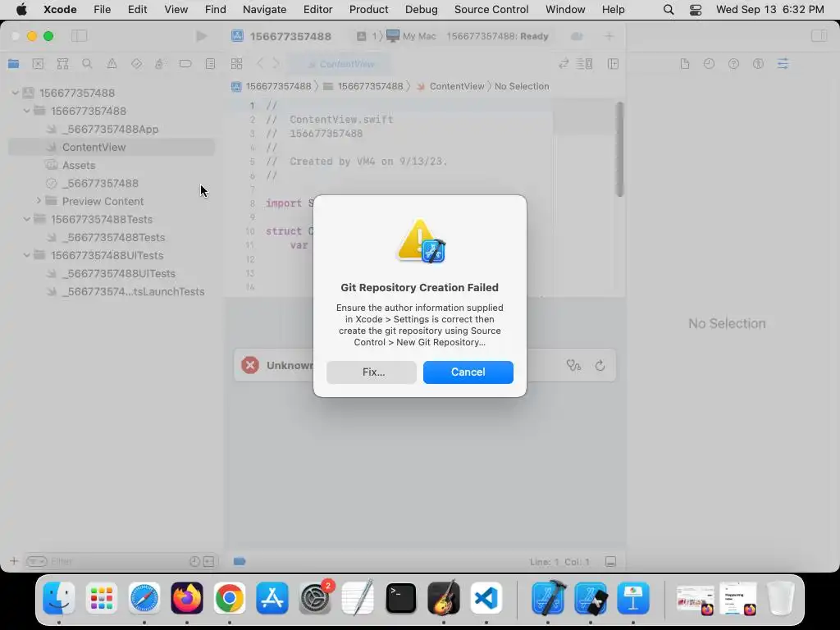Open the library plus button in toolbar
This screenshot has width=840, height=630.
tap(609, 36)
